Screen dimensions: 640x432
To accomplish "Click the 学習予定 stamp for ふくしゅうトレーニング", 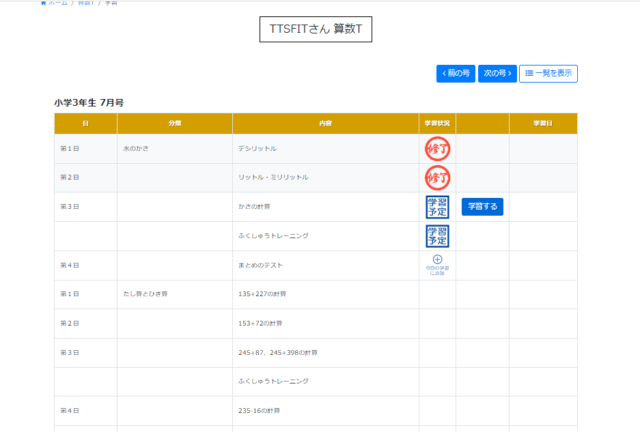I will (437, 236).
